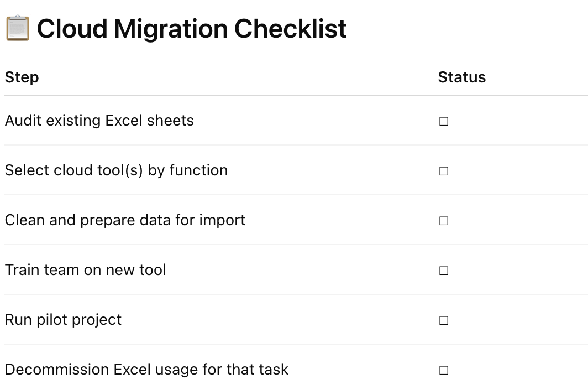Click the Step column header
The height and width of the screenshot is (384, 588).
tap(22, 77)
